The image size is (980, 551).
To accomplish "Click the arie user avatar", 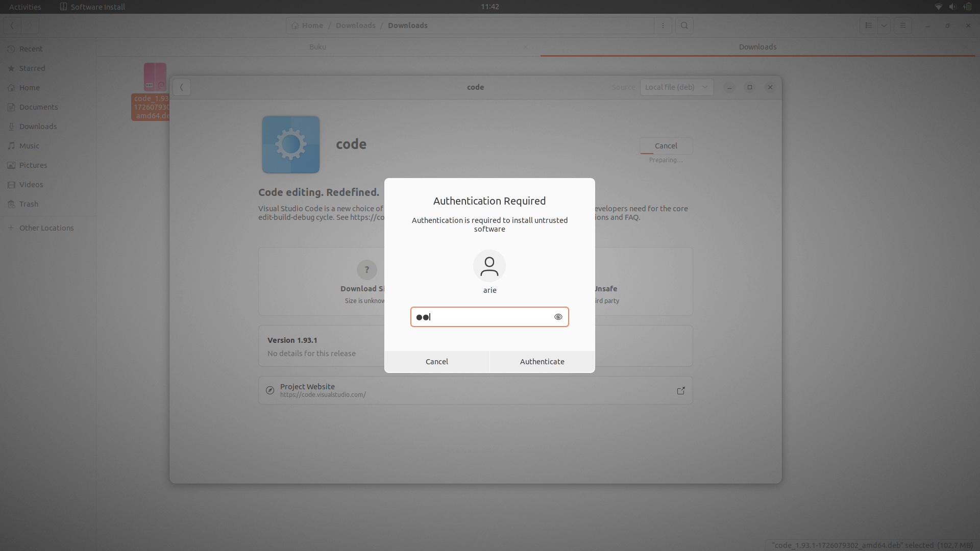I will point(489,266).
